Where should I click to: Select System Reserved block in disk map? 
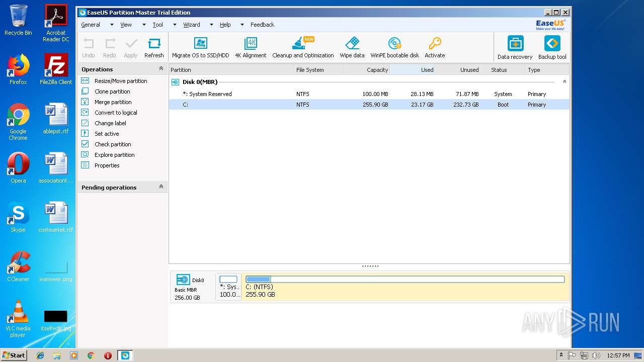(228, 287)
